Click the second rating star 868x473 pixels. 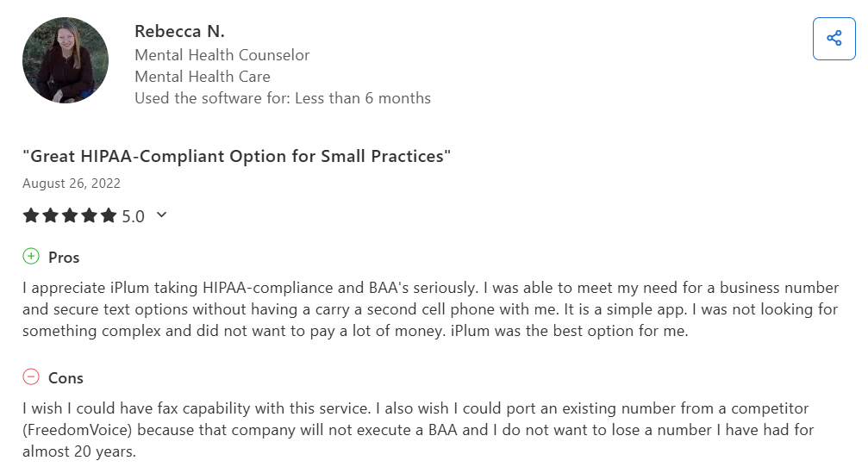[50, 215]
